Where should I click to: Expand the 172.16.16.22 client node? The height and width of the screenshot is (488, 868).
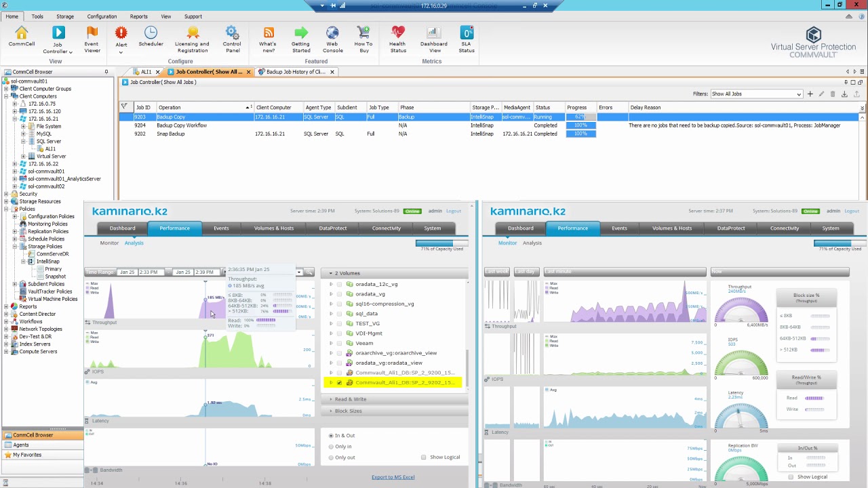point(14,164)
